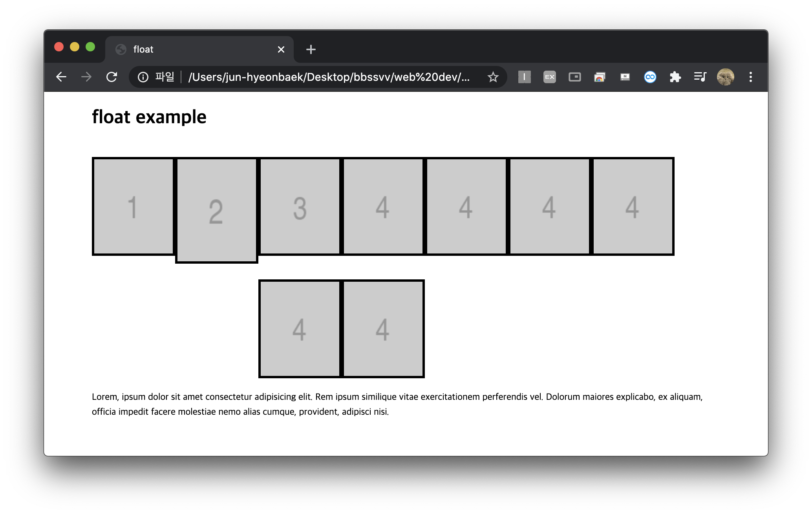The image size is (812, 514).
Task: Click the float example heading
Action: (x=149, y=117)
